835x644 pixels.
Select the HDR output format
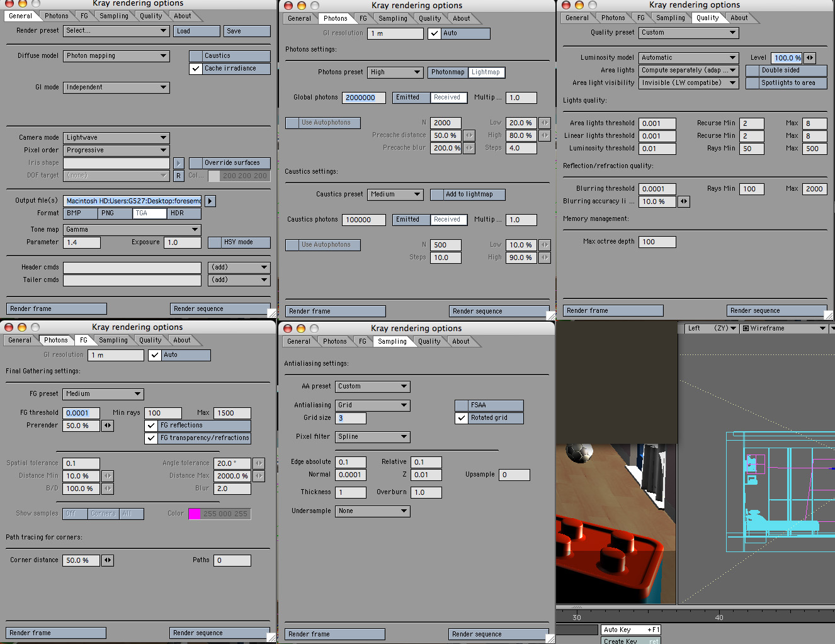click(185, 213)
